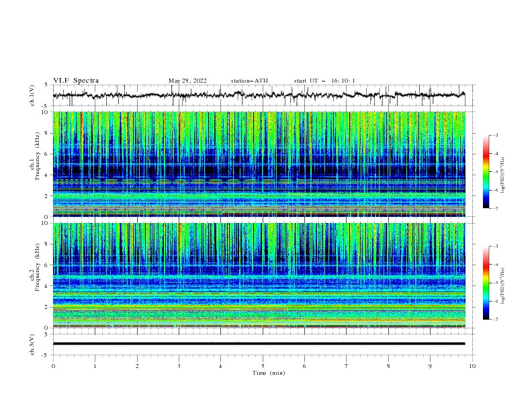532x411 pixels.
Task: Click the "station=ATH" header label
Action: [x=249, y=81]
